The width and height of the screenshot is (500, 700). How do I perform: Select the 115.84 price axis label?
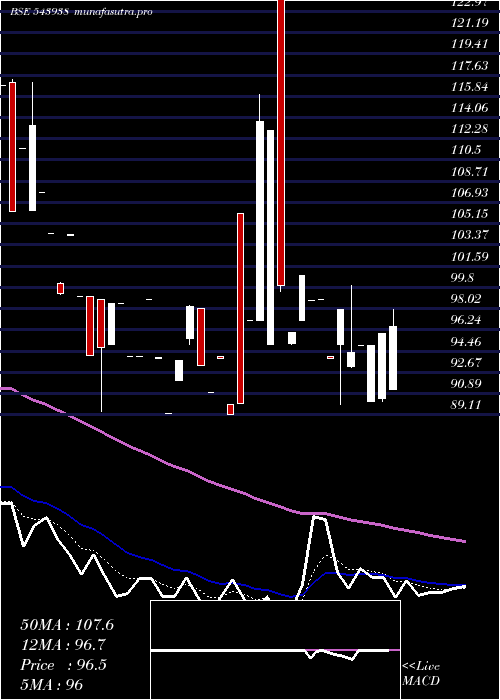pyautogui.click(x=469, y=87)
